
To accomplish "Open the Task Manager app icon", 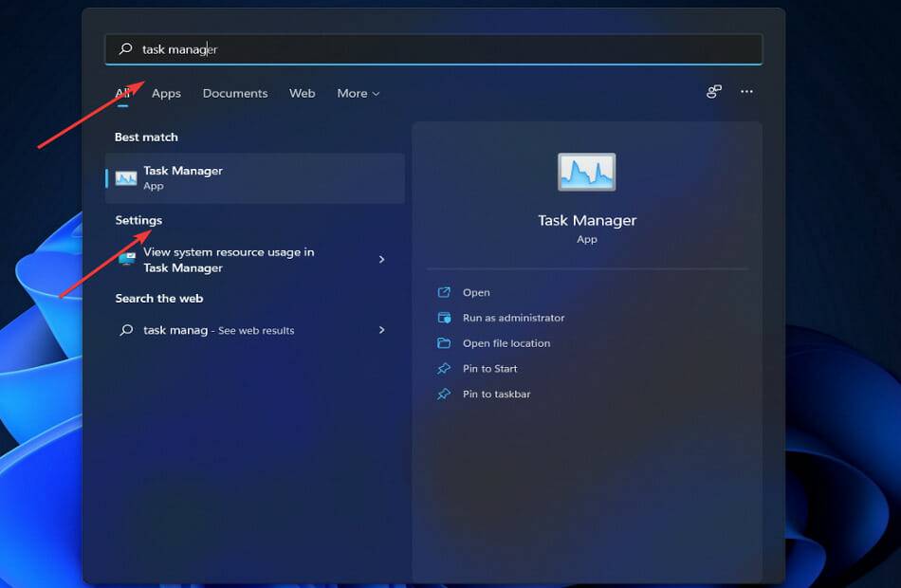I will click(127, 177).
